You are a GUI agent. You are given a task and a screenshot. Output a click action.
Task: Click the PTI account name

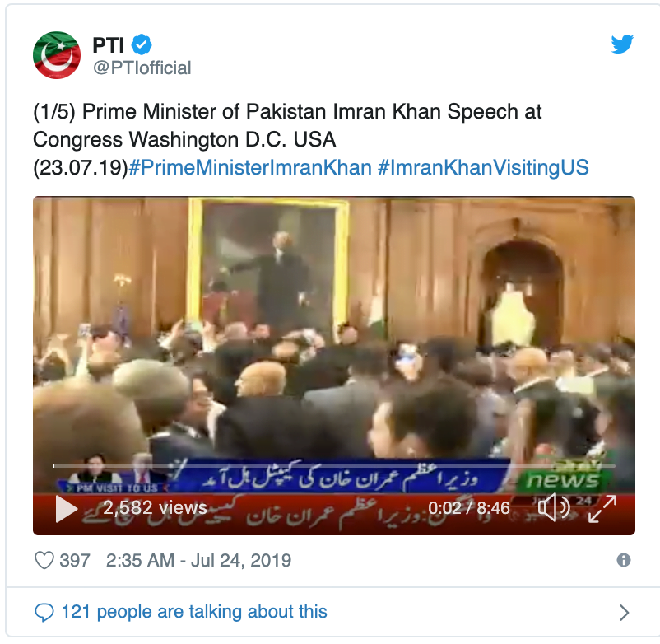pyautogui.click(x=108, y=44)
